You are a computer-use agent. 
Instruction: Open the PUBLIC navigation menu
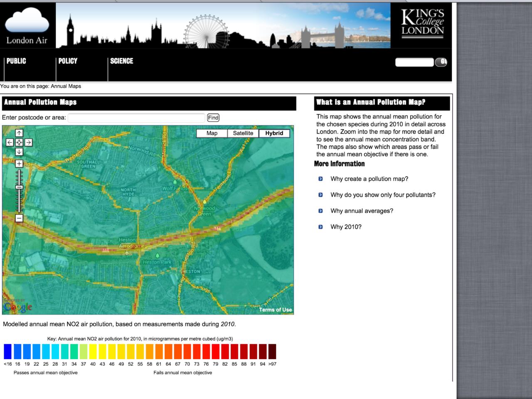point(16,61)
